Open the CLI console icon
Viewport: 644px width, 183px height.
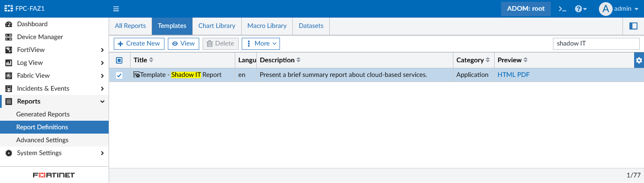coord(562,9)
